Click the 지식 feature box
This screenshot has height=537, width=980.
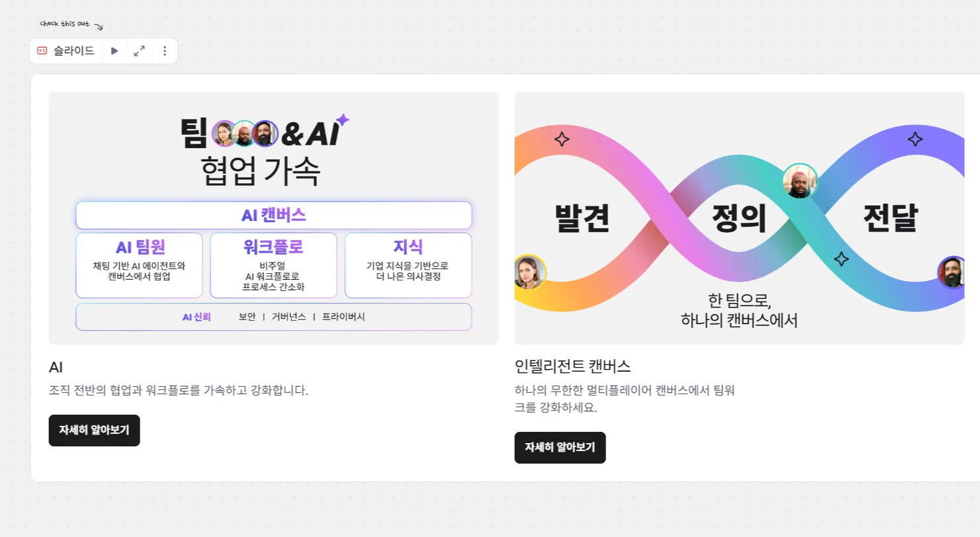click(x=408, y=265)
